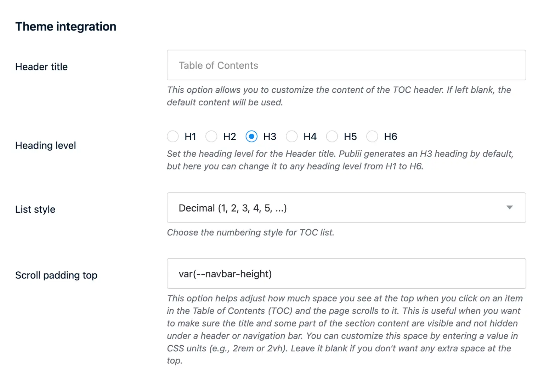Click the TOC header customization description text
544x392 pixels.
click(x=338, y=96)
